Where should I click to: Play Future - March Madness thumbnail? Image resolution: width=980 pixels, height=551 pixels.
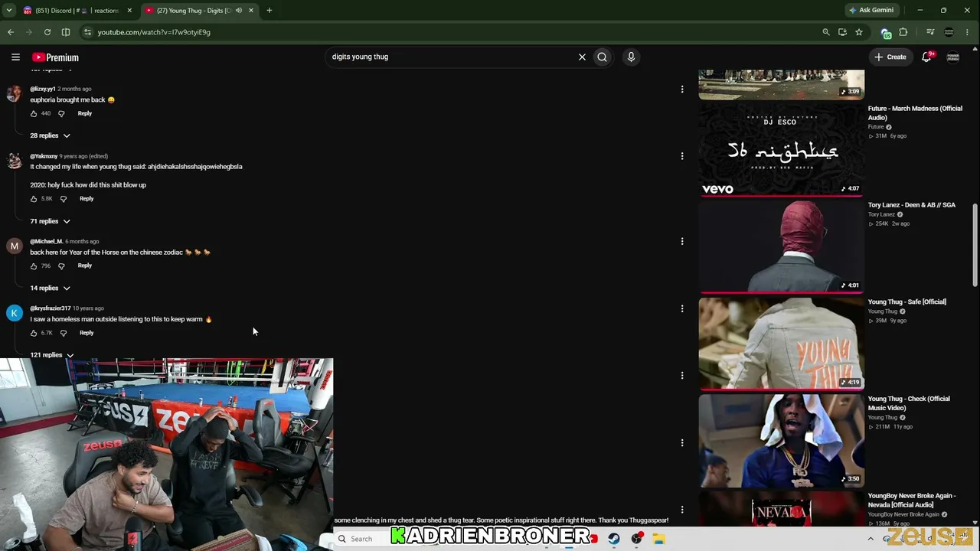click(782, 149)
